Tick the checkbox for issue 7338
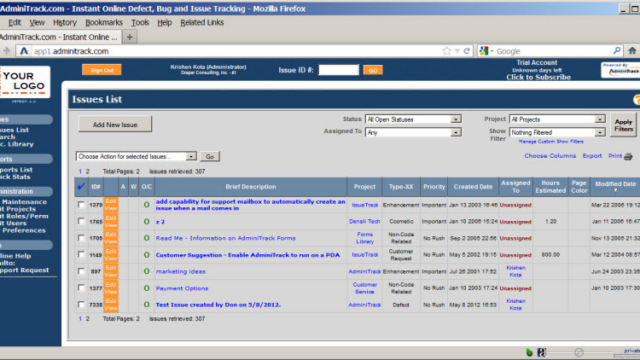The height and width of the screenshot is (360, 640). point(81,304)
